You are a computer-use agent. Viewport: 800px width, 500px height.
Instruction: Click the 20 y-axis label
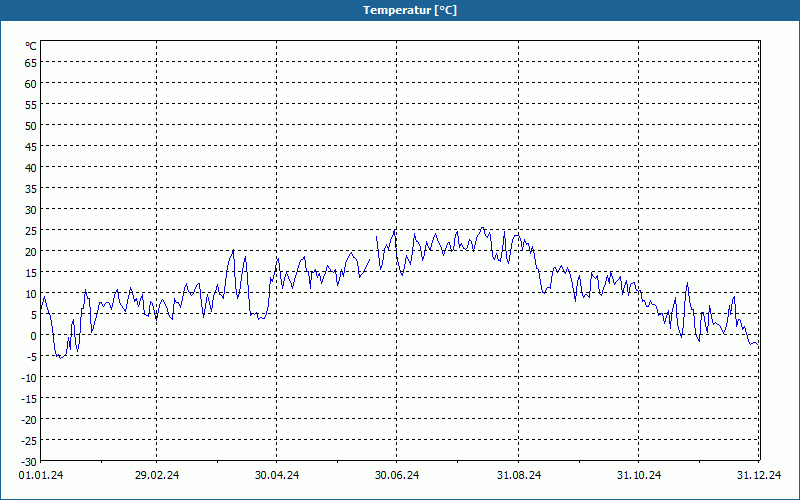tap(31, 252)
